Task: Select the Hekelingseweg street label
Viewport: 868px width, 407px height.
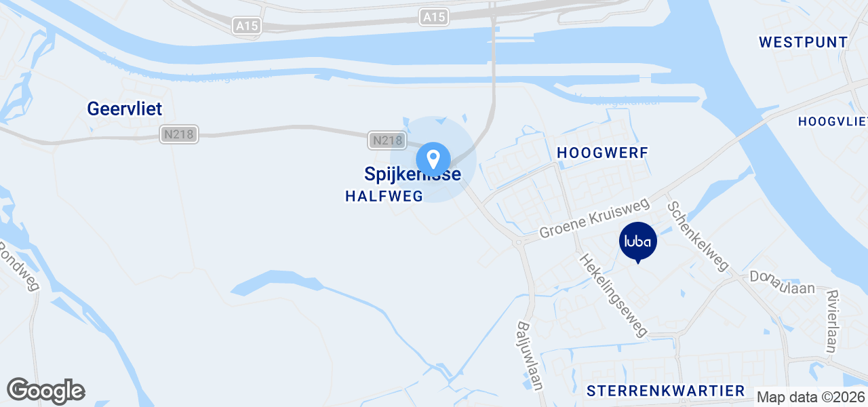Action: (614, 296)
